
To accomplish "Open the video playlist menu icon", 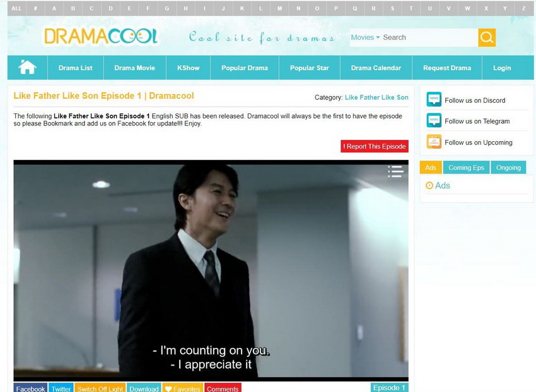I will click(395, 171).
